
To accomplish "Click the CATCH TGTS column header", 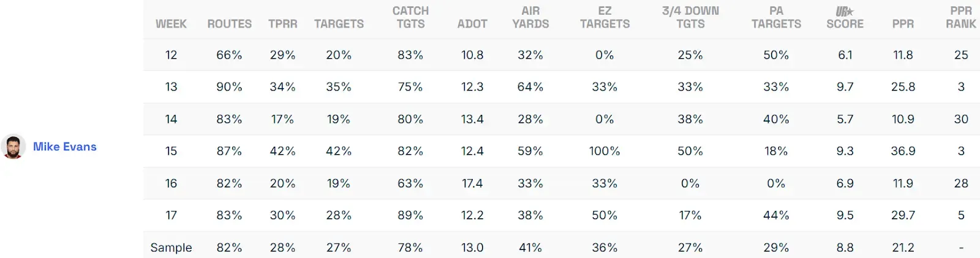I will [x=410, y=18].
